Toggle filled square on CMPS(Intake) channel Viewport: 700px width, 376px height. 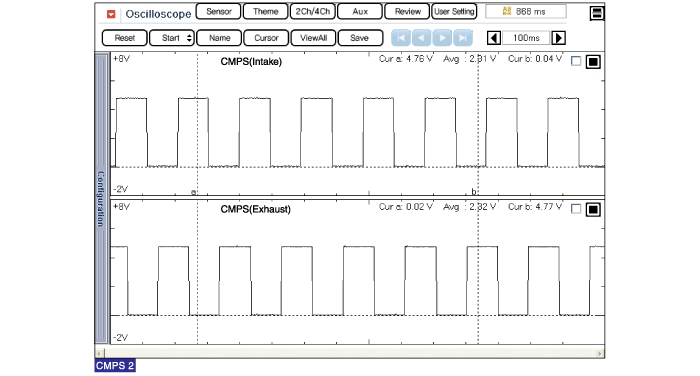coord(593,62)
